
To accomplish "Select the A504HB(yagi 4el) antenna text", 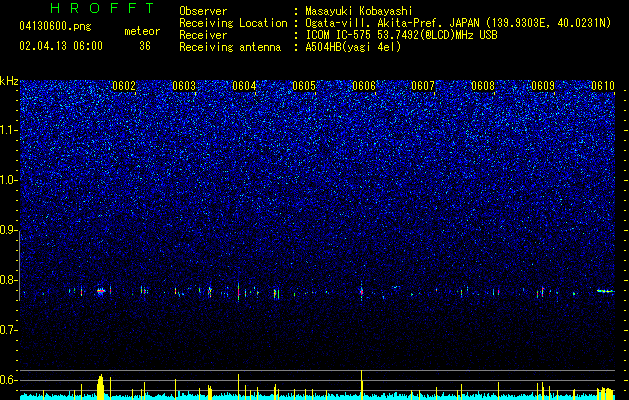I will (x=353, y=47).
